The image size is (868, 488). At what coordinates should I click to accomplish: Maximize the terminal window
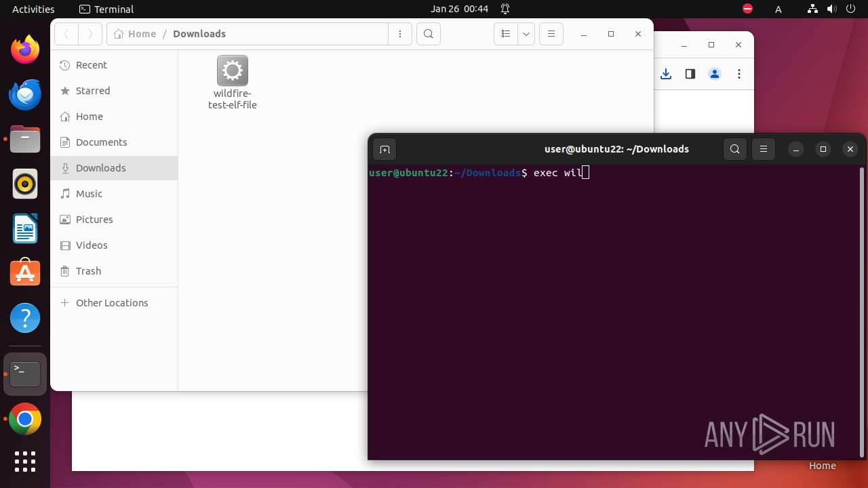[x=823, y=149]
